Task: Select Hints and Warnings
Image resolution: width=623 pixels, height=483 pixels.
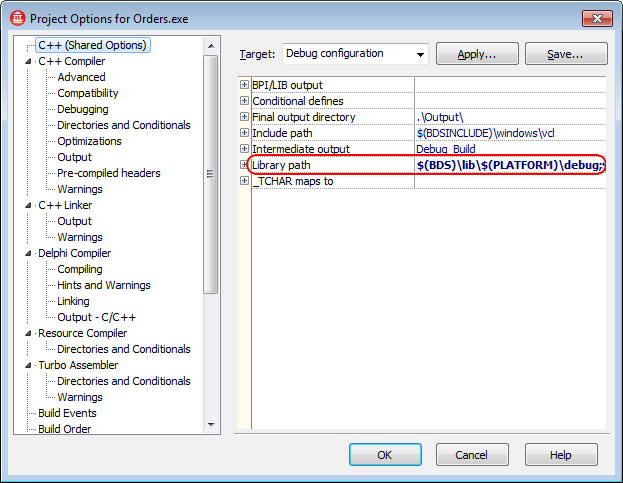Action: click(104, 285)
